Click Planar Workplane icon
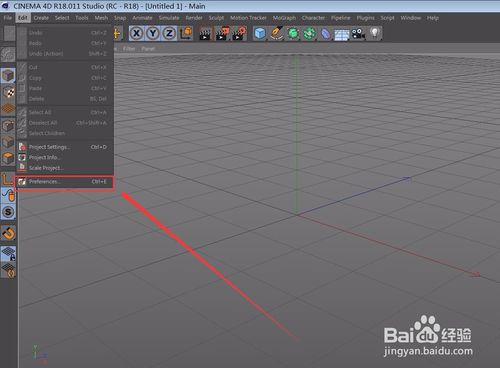Viewport: 500px width, 368px height. click(x=8, y=270)
